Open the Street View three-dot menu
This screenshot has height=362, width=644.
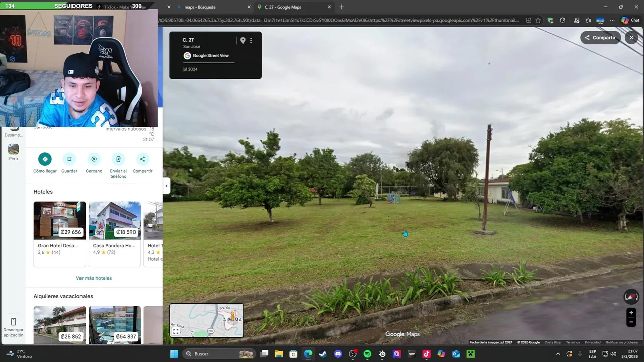tap(251, 41)
